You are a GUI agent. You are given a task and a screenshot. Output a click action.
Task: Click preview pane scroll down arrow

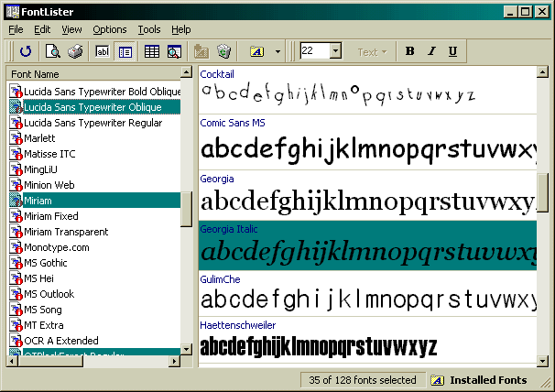(x=542, y=361)
